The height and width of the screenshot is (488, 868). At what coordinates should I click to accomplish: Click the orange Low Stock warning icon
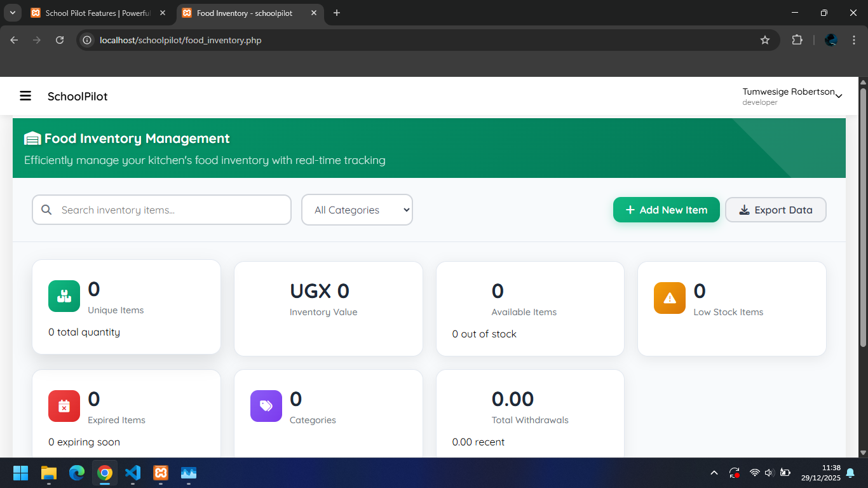click(670, 298)
